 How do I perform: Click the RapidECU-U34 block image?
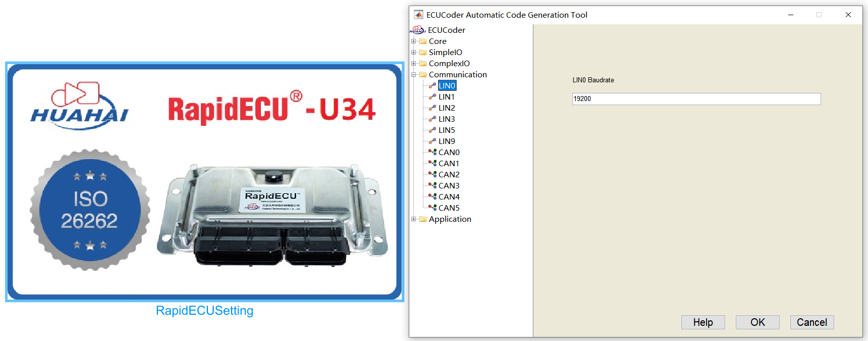(x=205, y=182)
